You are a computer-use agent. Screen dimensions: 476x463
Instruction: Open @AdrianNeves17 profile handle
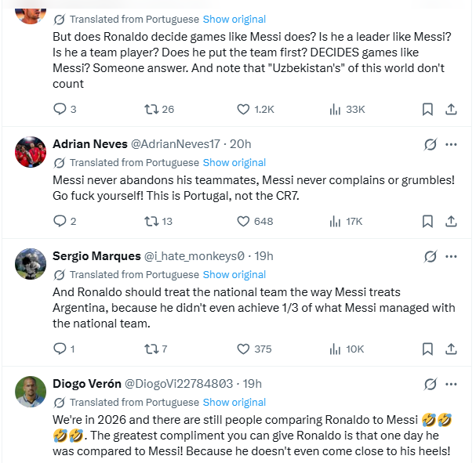coord(176,144)
